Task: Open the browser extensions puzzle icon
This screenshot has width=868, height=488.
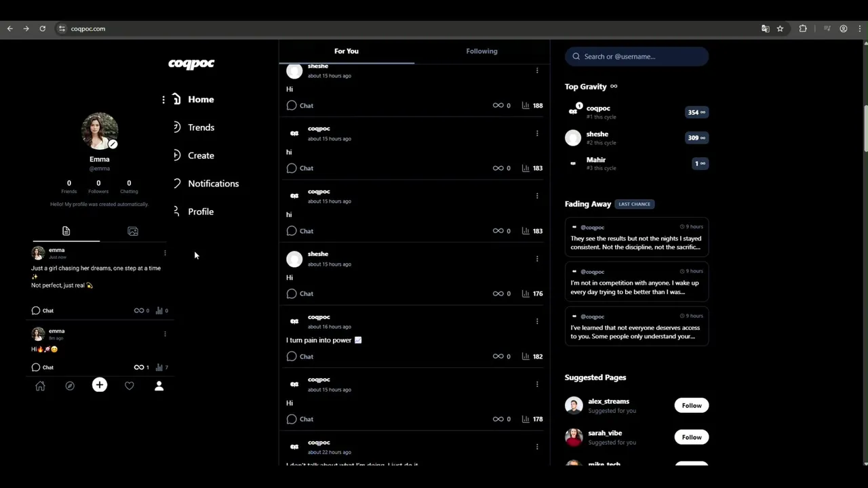Action: [803, 28]
